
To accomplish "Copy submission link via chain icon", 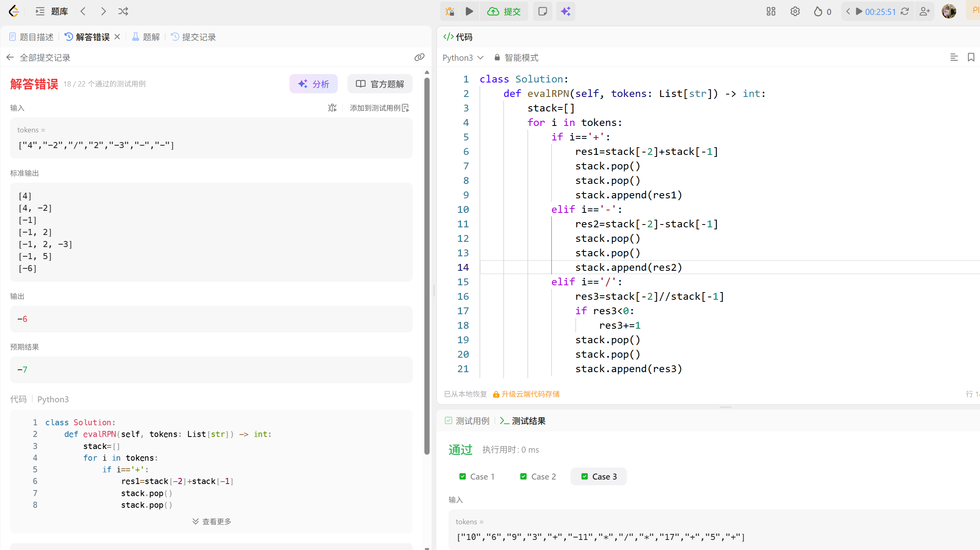I will pos(419,57).
